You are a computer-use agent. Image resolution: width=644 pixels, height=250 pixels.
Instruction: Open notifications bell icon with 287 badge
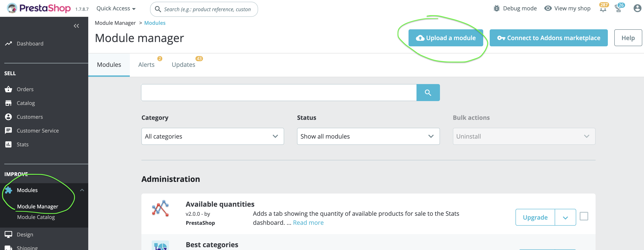(603, 9)
